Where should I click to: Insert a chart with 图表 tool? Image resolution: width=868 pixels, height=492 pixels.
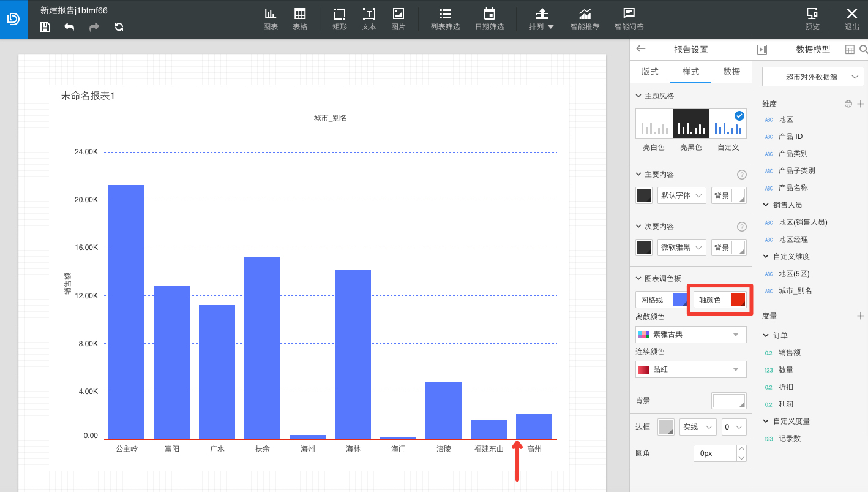(271, 19)
